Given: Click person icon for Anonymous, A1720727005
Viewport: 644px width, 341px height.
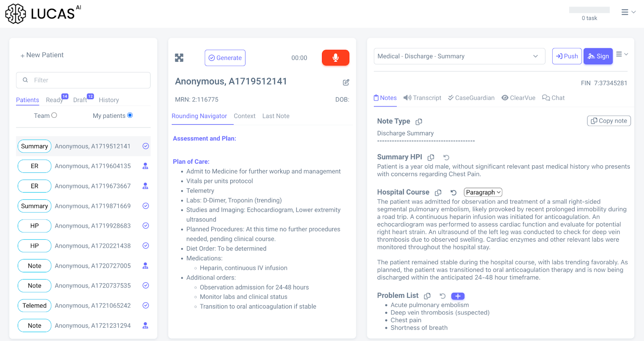Looking at the screenshot, I should [x=145, y=266].
